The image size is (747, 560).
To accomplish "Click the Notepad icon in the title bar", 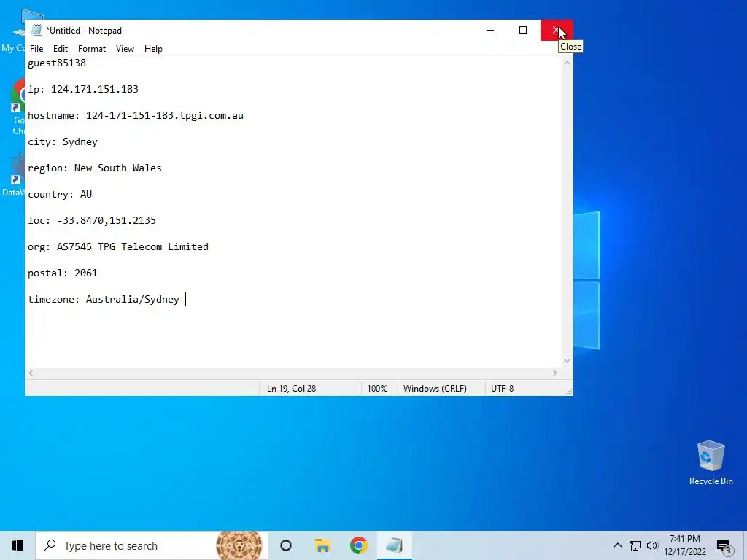I will click(x=36, y=30).
